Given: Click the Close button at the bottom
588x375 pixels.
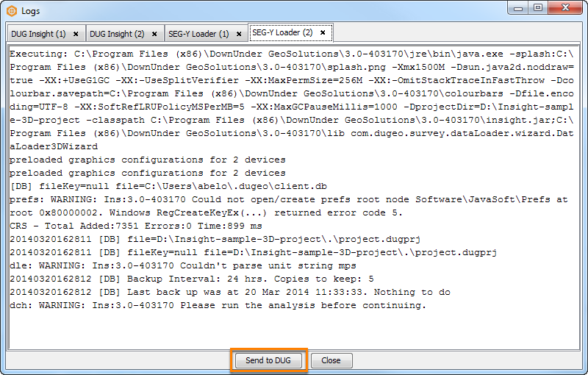Looking at the screenshot, I should [331, 360].
